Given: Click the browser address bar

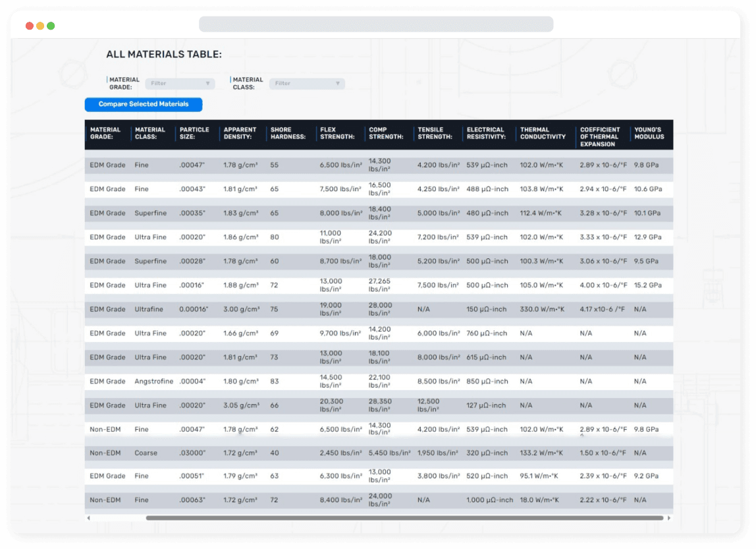Looking at the screenshot, I should click(376, 25).
